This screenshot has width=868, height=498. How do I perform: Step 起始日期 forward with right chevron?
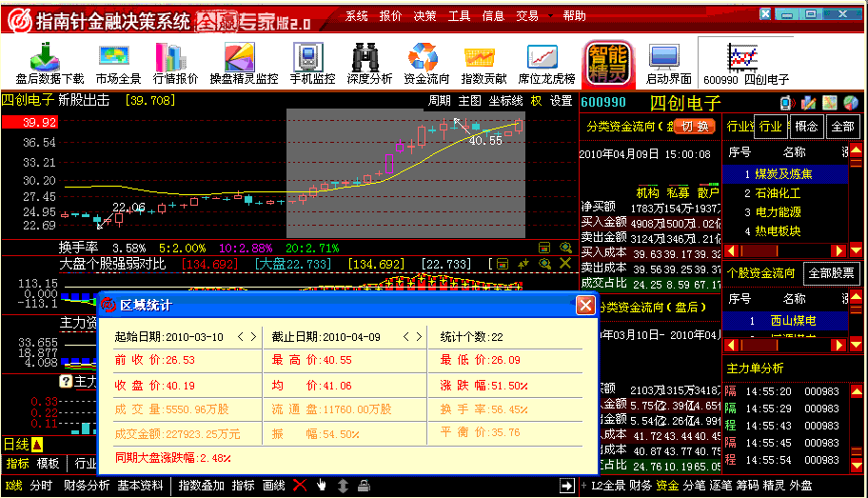[x=253, y=337]
